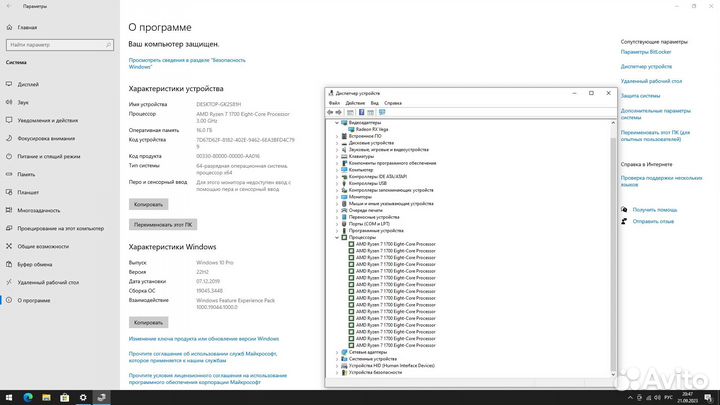Click the Сетевые адаптеры category icon
This screenshot has height=405, width=720.
click(x=344, y=352)
